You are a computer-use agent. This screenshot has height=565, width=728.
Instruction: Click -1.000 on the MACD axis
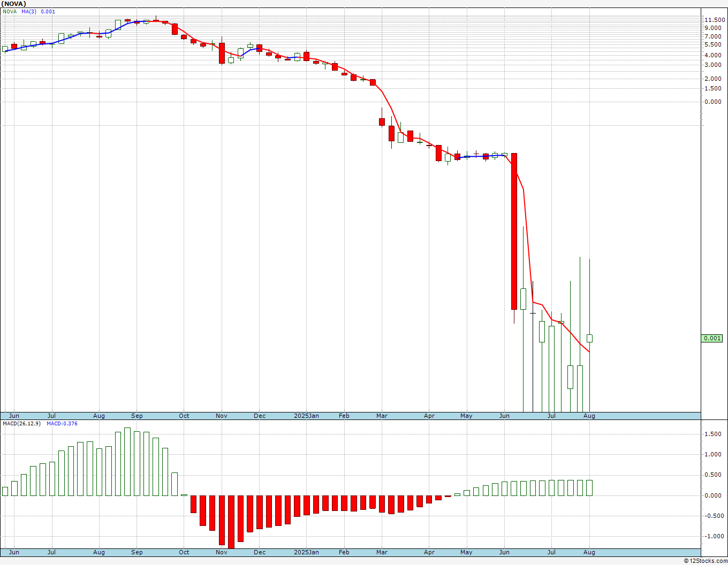pos(714,536)
